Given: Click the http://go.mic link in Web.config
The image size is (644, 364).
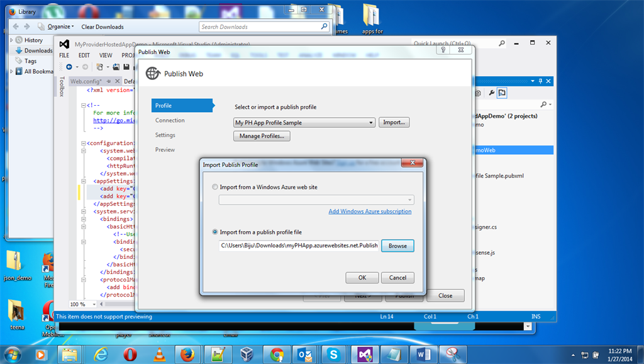Looking at the screenshot, I should click(x=114, y=120).
